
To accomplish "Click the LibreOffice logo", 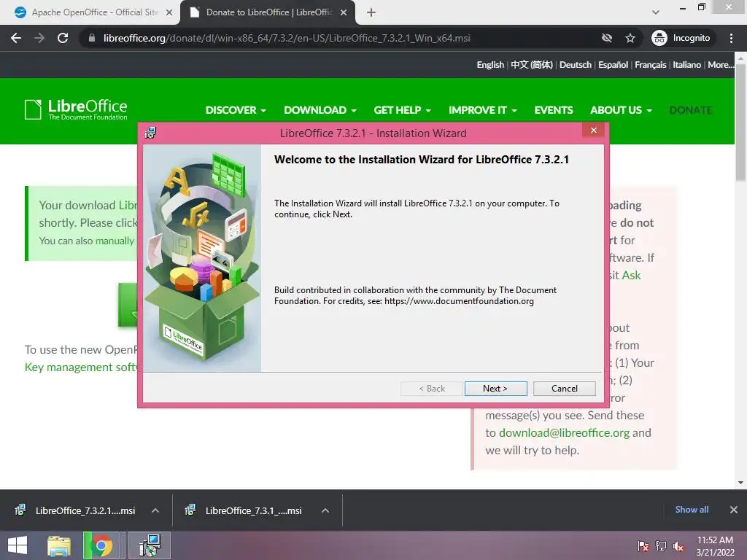I will click(76, 109).
